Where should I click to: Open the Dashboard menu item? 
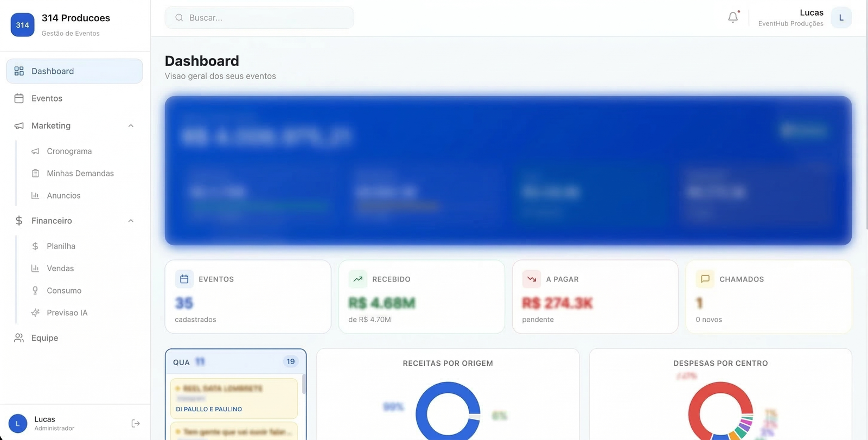point(74,71)
